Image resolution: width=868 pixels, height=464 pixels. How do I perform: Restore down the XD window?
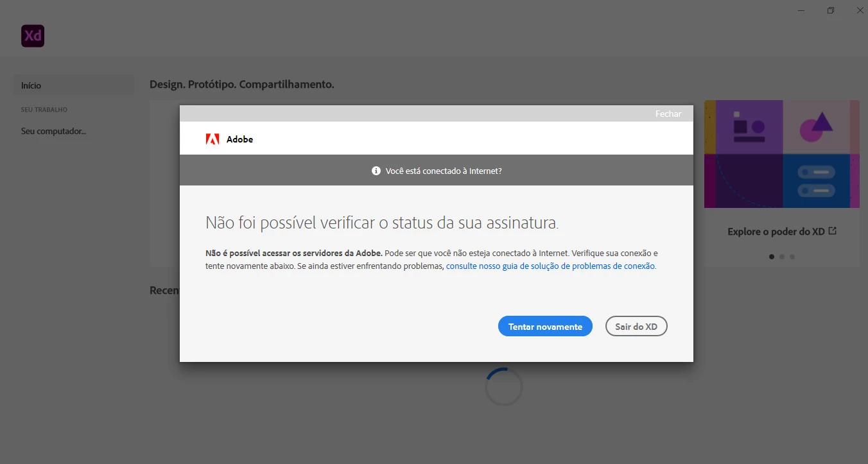(x=831, y=10)
